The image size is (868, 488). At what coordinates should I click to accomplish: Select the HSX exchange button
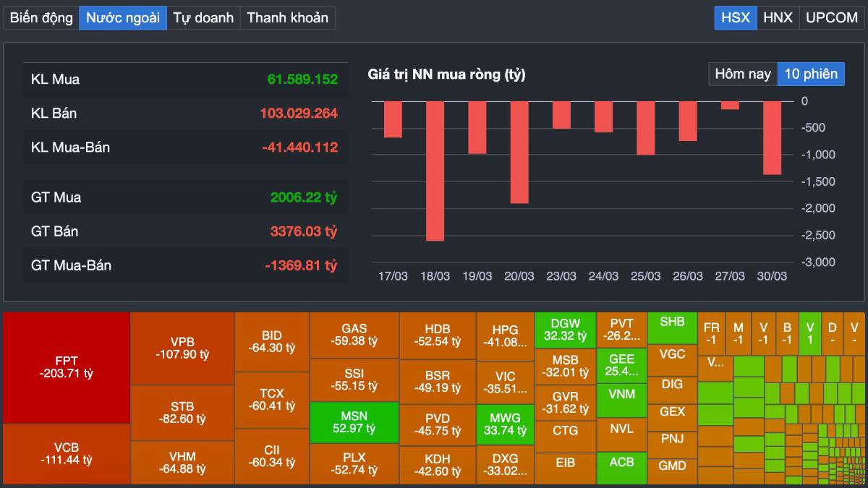click(x=736, y=18)
